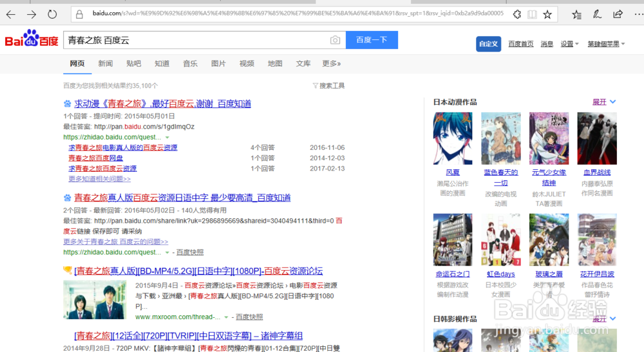This screenshot has height=352, width=644.
Task: Click the 血界战线 cover thumbnail
Action: pyautogui.click(x=597, y=138)
